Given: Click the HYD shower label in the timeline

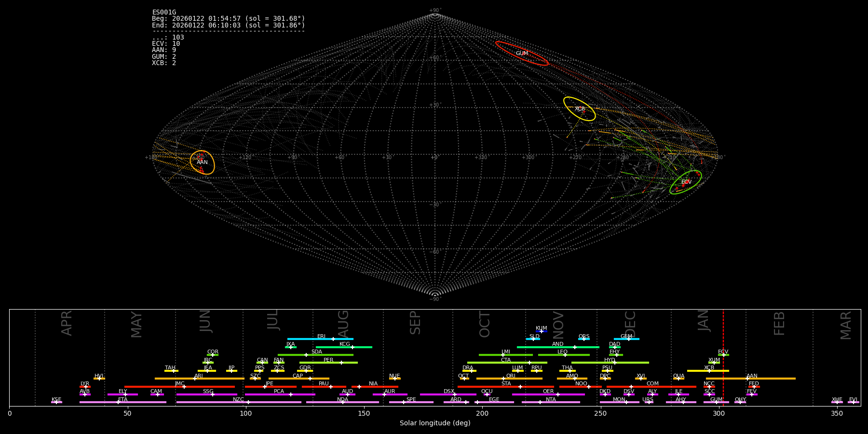Looking at the screenshot, I should 610,360.
